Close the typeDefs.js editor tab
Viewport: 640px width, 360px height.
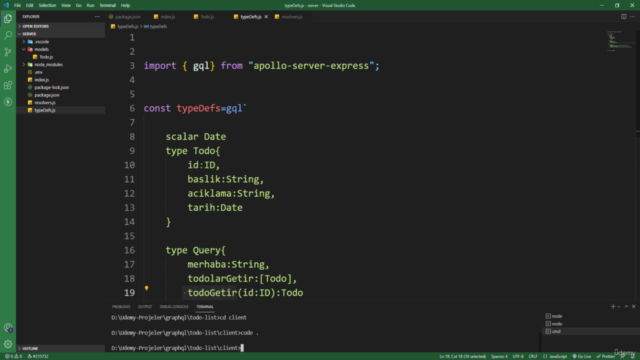pos(266,17)
